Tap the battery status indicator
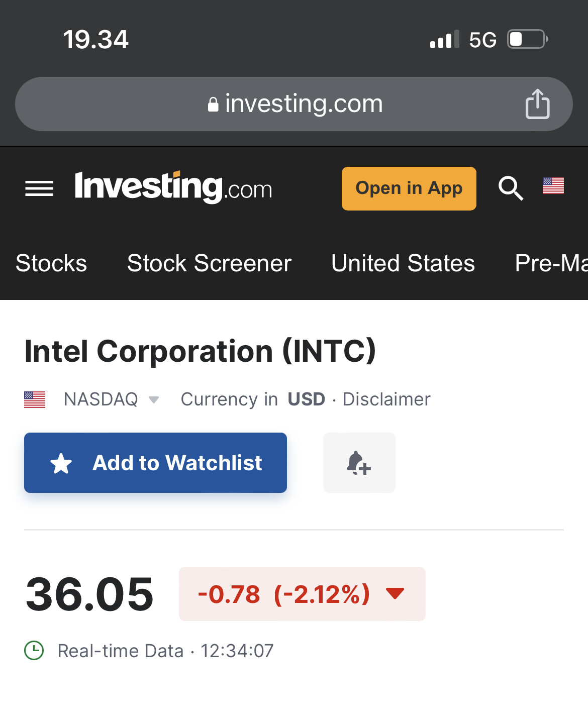The width and height of the screenshot is (588, 724). tap(527, 39)
